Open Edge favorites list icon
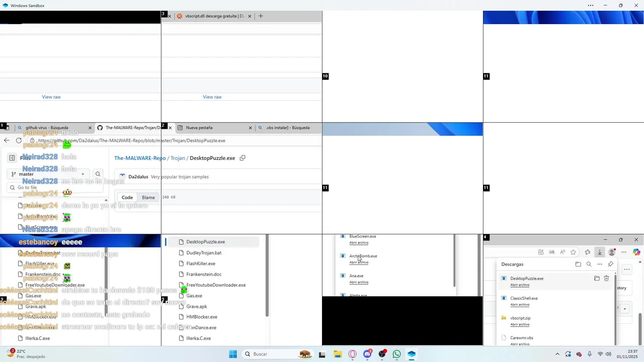 click(587, 252)
